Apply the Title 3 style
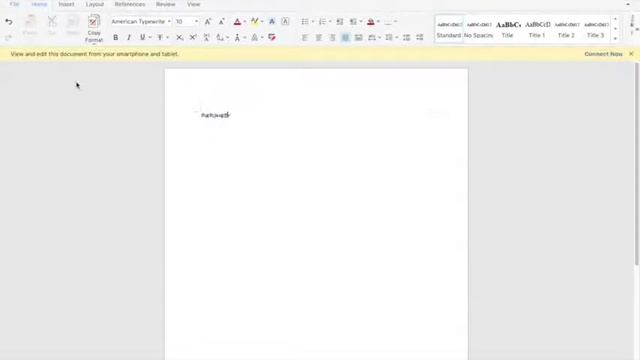Viewport: 640px width, 360px height. click(x=596, y=29)
